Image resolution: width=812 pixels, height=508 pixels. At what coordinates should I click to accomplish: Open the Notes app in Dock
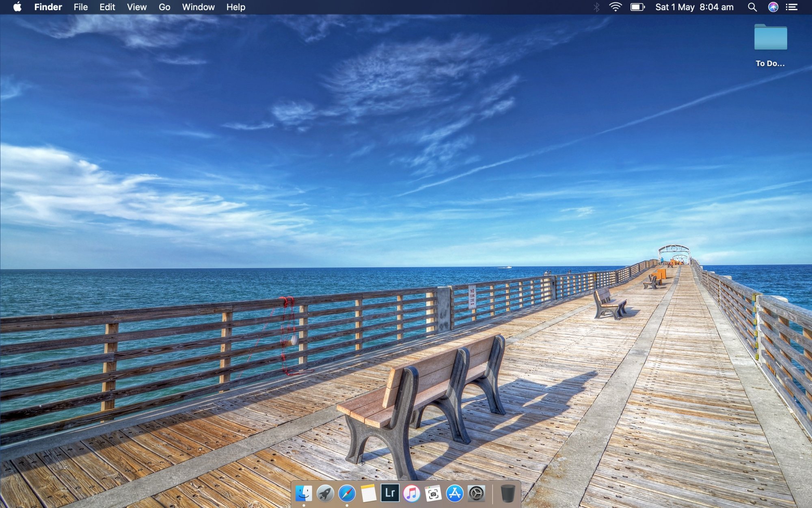pyautogui.click(x=368, y=493)
